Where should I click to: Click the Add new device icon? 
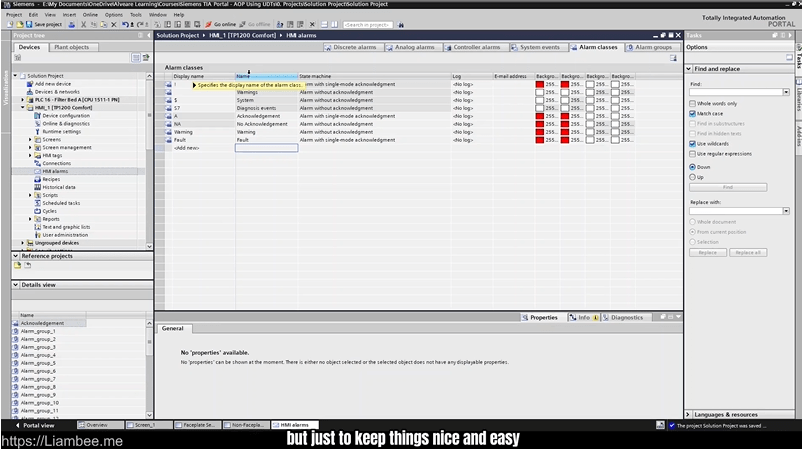29,84
